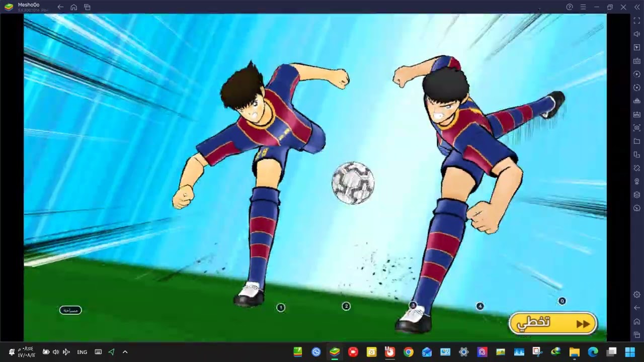Image resolution: width=644 pixels, height=362 pixels.
Task: Click the Install APK sidebar icon
Action: pos(637,115)
